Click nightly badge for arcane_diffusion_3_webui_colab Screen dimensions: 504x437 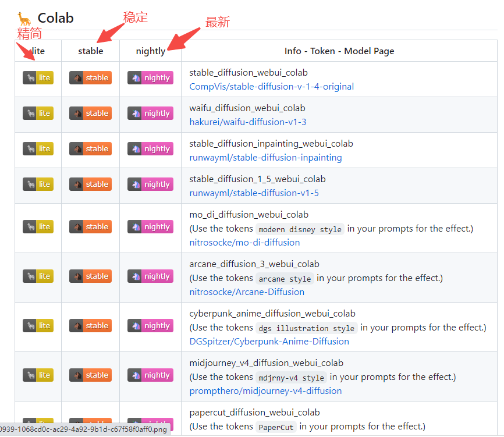[x=150, y=276]
